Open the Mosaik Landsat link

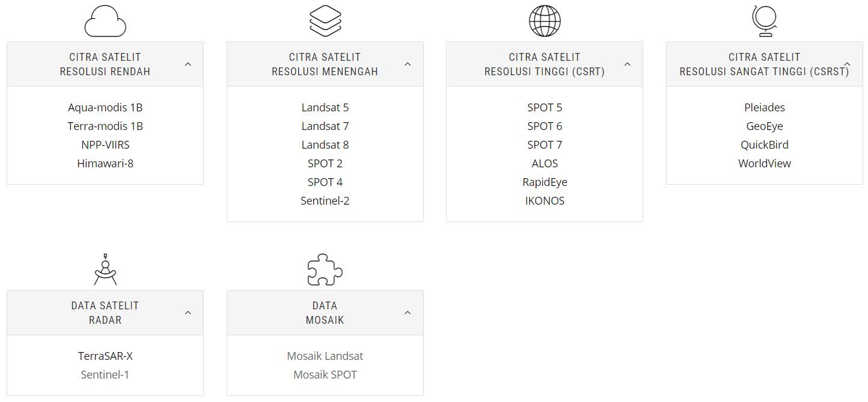coord(325,356)
